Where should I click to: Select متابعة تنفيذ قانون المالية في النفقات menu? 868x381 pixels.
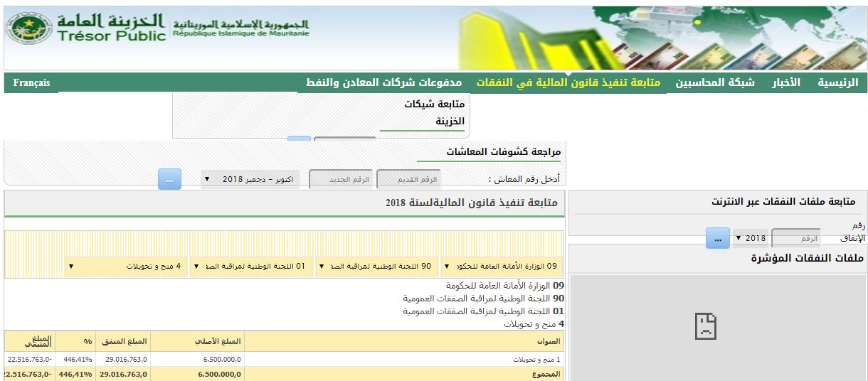coord(568,82)
